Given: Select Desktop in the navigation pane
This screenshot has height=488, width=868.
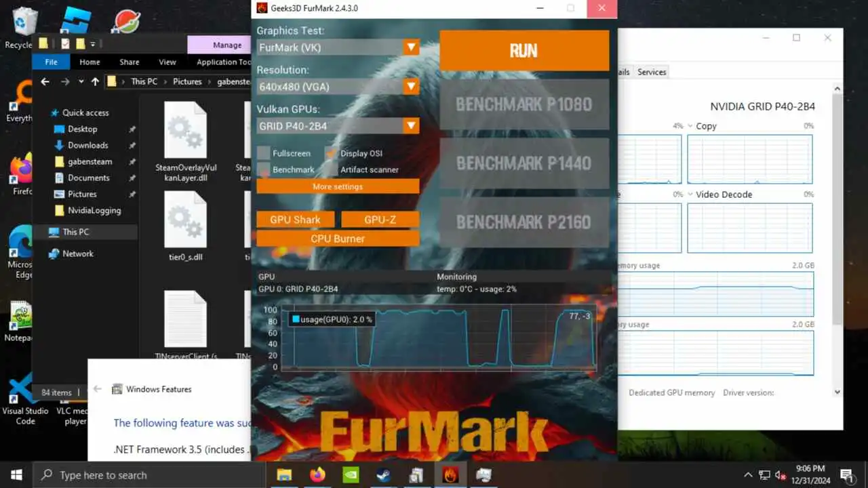Looking at the screenshot, I should tap(82, 129).
